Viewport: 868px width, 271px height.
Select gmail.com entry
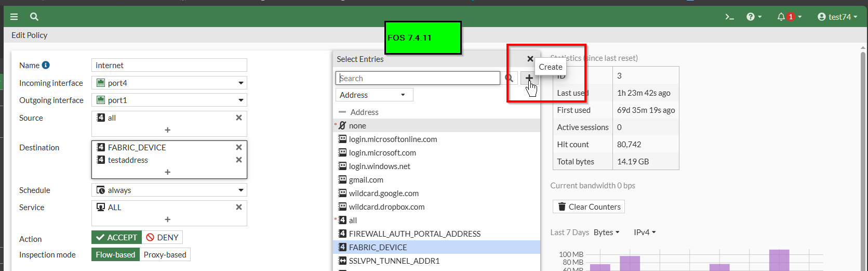[x=436, y=179]
